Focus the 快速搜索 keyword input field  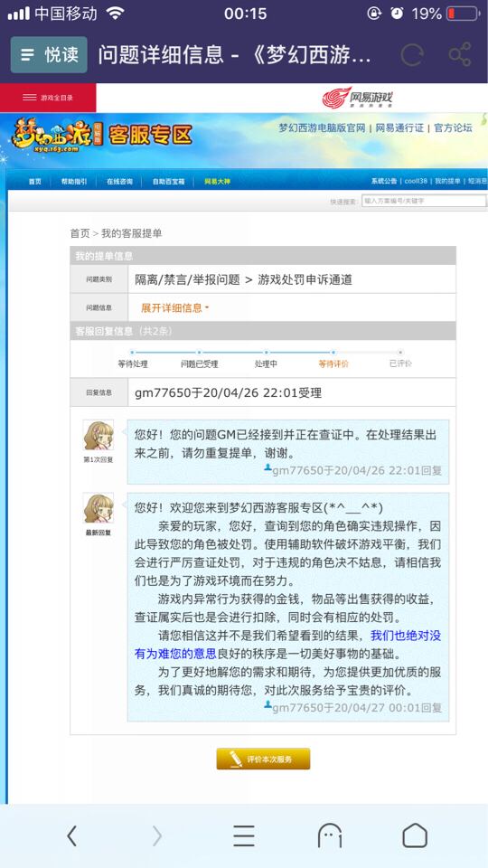(425, 201)
